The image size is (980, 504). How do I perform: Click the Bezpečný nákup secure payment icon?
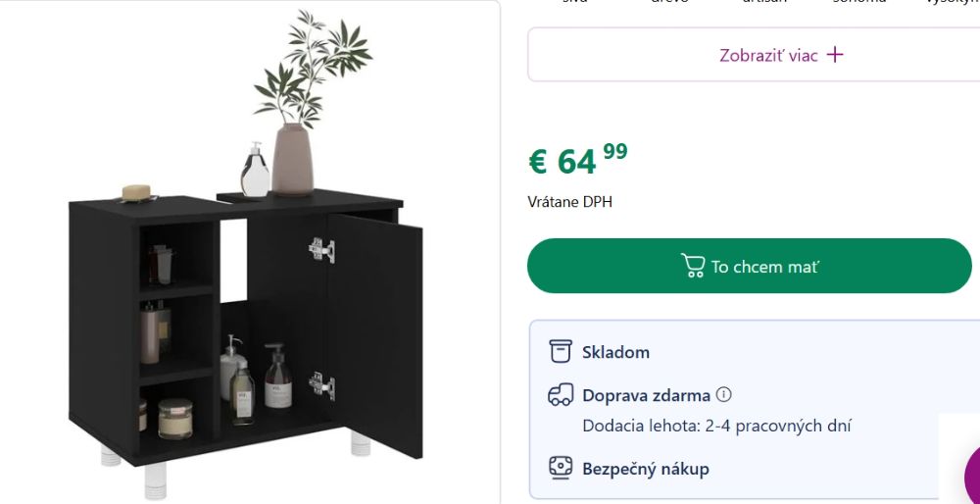[x=560, y=468]
